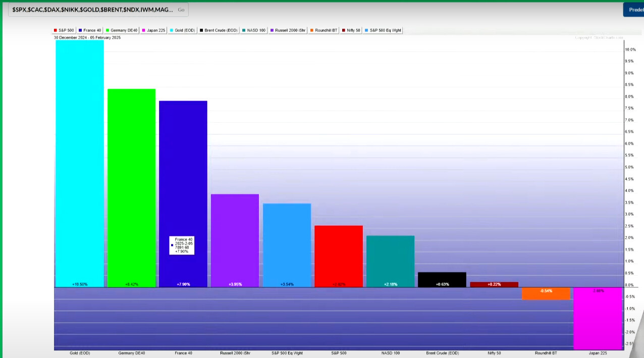Click the NASD 100 legend icon

pyautogui.click(x=244, y=30)
